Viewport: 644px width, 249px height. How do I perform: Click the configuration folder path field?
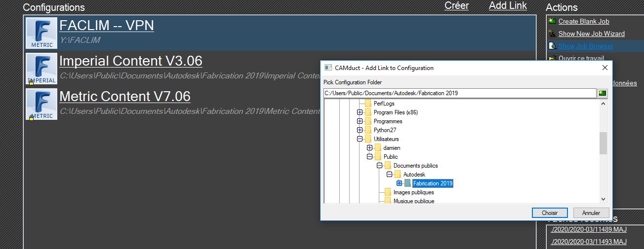tap(460, 93)
